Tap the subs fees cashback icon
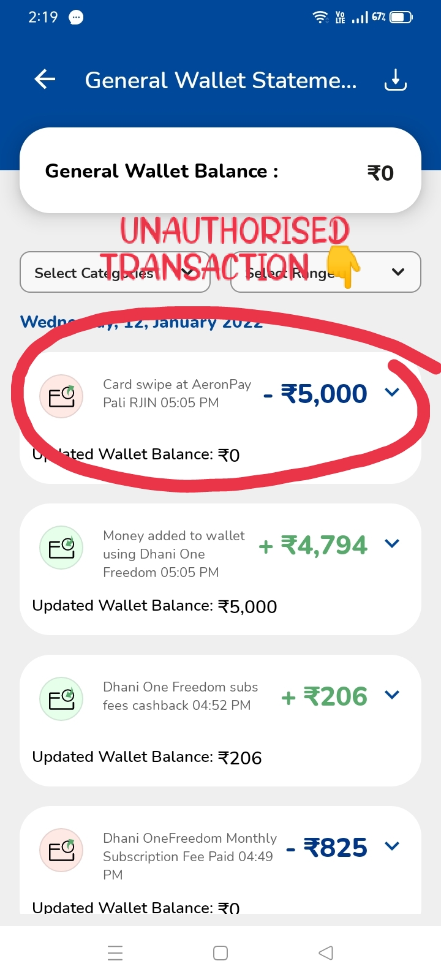The height and width of the screenshot is (980, 441). click(x=61, y=699)
